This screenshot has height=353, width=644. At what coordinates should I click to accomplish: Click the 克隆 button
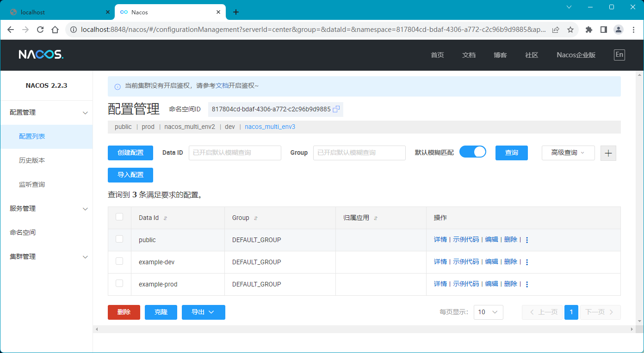coord(161,312)
